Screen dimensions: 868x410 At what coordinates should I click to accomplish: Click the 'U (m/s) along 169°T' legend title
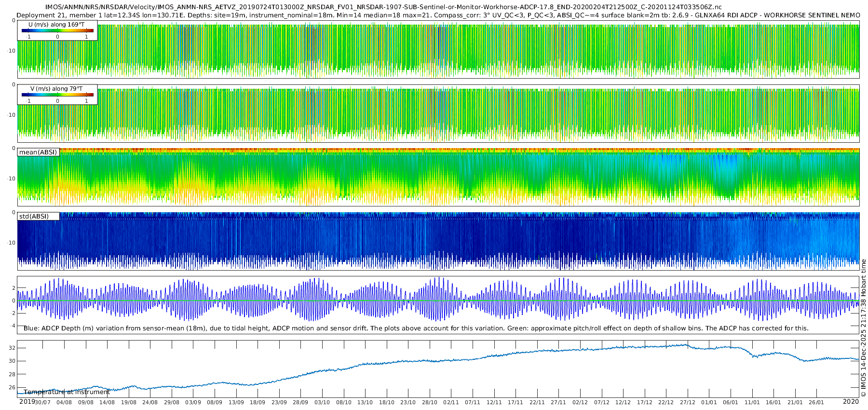point(56,25)
